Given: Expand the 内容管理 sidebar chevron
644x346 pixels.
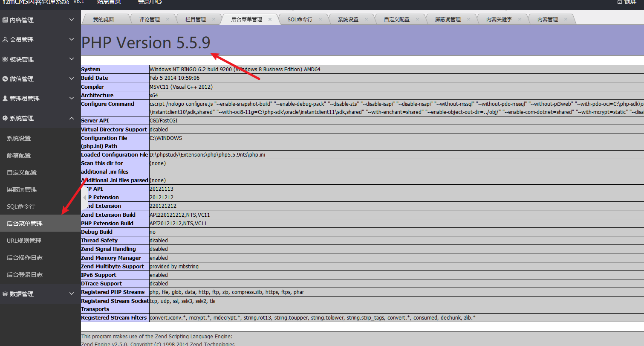Looking at the screenshot, I should point(72,20).
